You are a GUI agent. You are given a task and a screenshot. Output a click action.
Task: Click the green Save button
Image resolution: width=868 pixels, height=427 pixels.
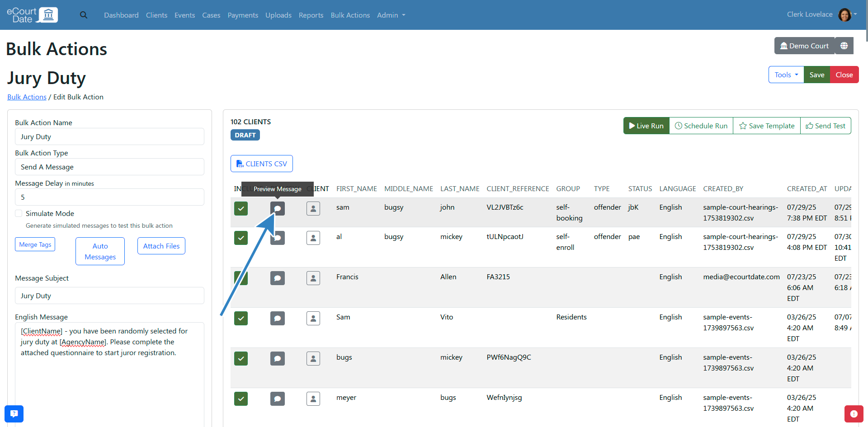[x=817, y=75]
